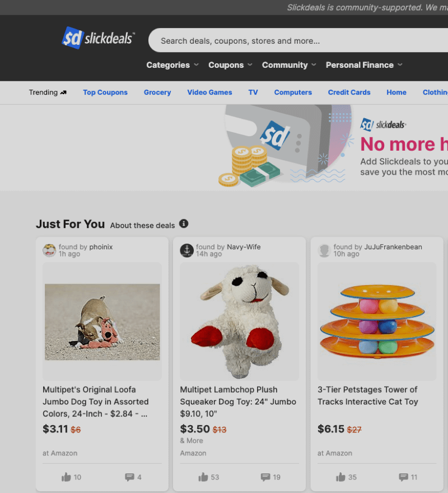This screenshot has width=448, height=493.
Task: Click phoinix's avatar on the first deal card
Action: click(x=49, y=250)
